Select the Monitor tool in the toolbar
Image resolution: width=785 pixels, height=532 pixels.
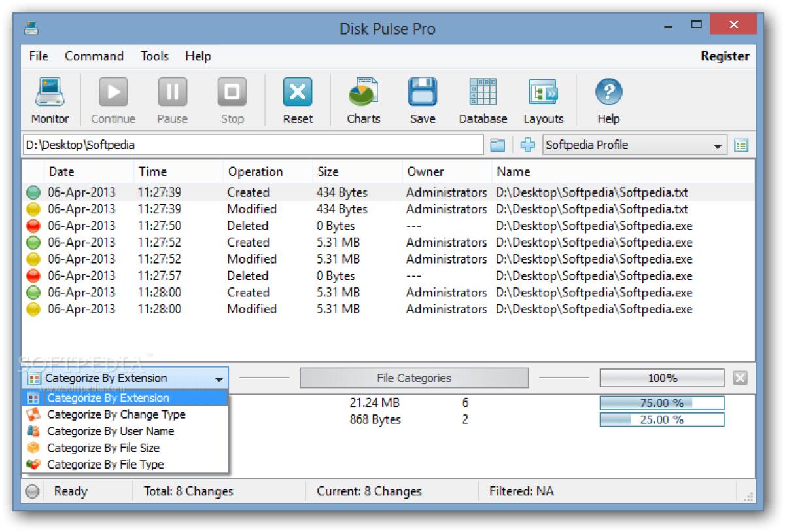pos(49,98)
